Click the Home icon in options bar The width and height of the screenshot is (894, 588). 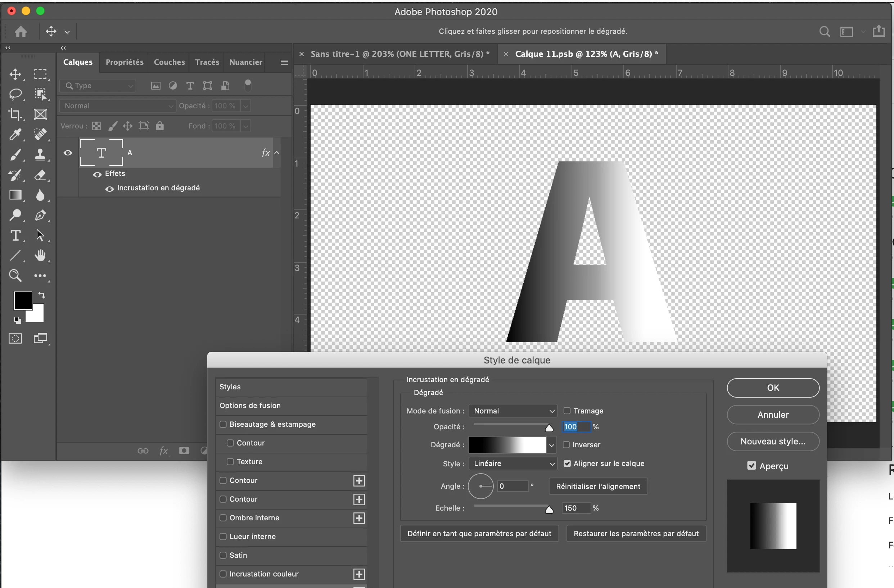(21, 32)
